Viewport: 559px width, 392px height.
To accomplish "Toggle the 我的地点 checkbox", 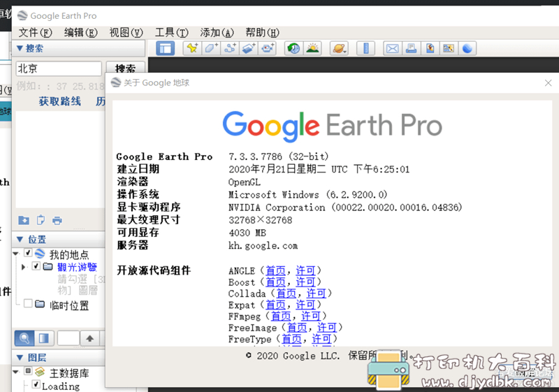I will (x=28, y=253).
